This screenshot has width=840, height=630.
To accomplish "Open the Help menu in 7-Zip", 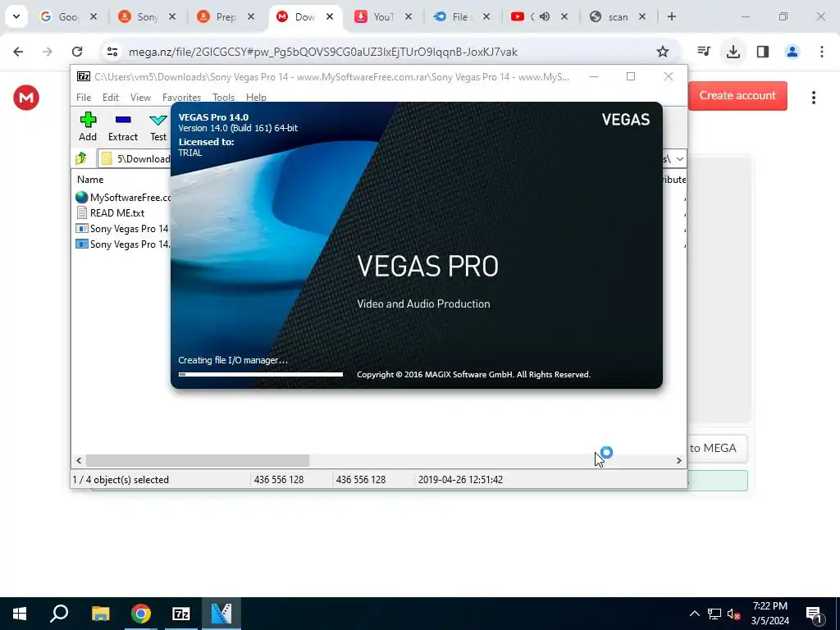I will [x=256, y=98].
